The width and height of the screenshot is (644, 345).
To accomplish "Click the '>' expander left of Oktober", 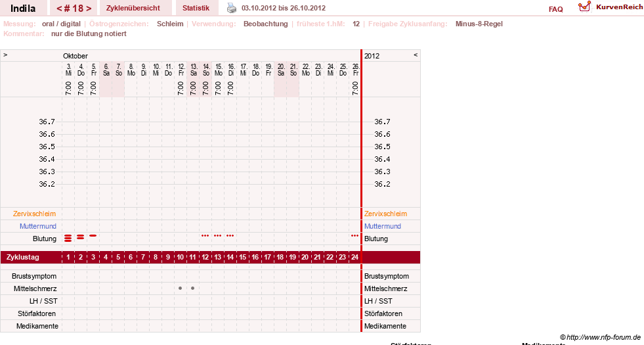I will [5, 55].
